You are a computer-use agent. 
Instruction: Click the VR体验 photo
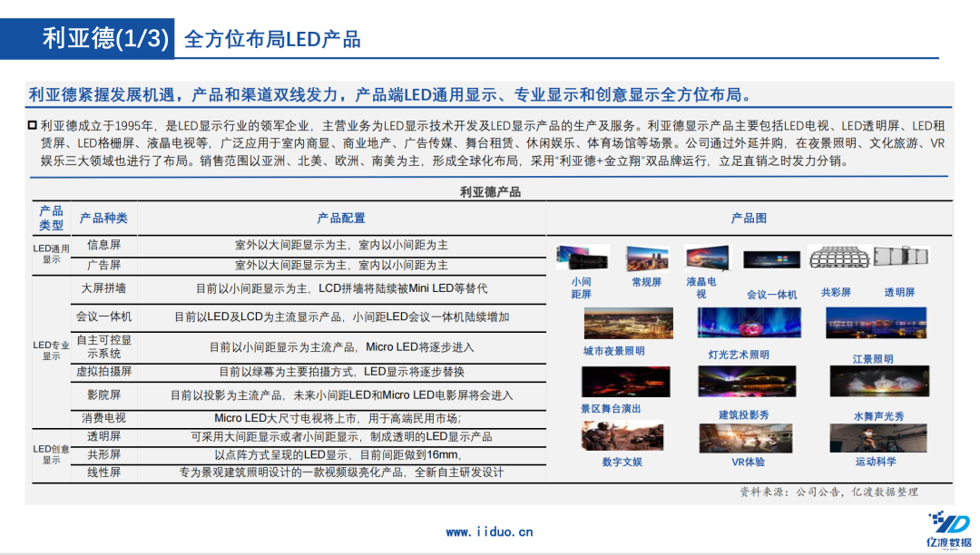click(746, 438)
